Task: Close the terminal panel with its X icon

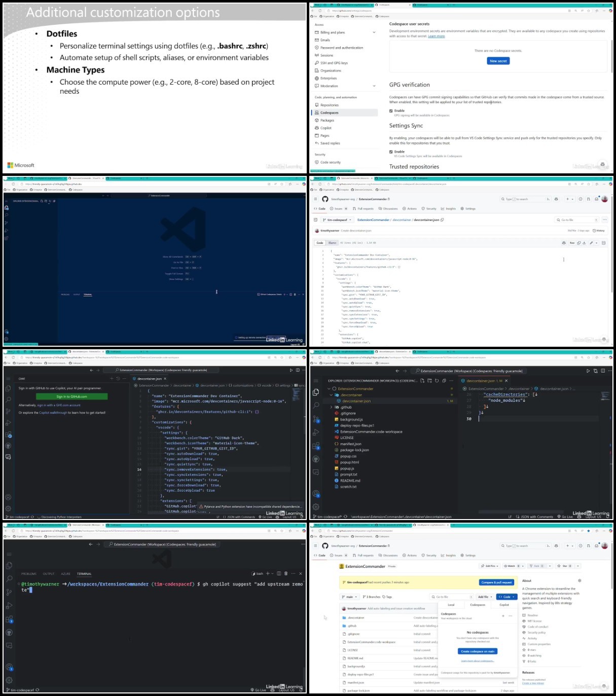Action: pos(301,573)
